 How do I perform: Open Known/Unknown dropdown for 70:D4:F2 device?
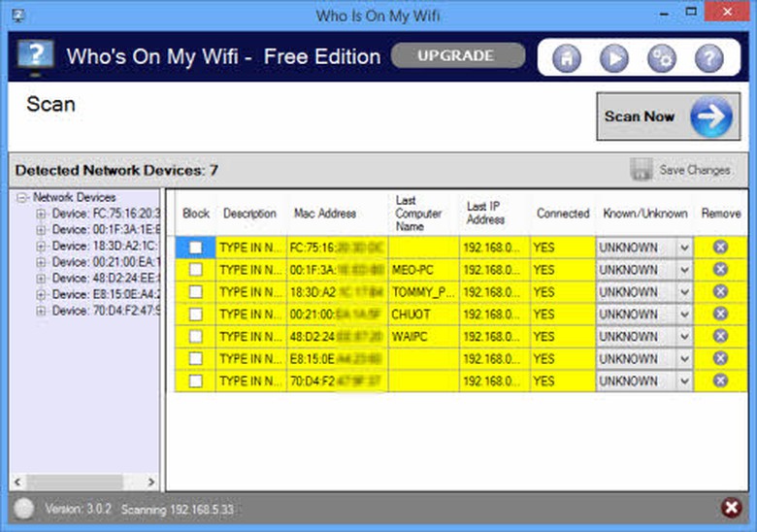coord(683,382)
